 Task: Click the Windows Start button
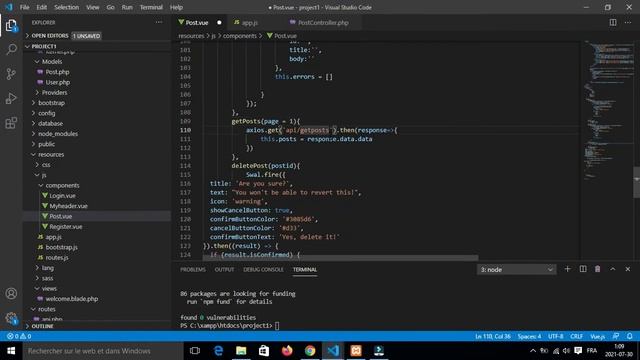pyautogui.click(x=11, y=351)
